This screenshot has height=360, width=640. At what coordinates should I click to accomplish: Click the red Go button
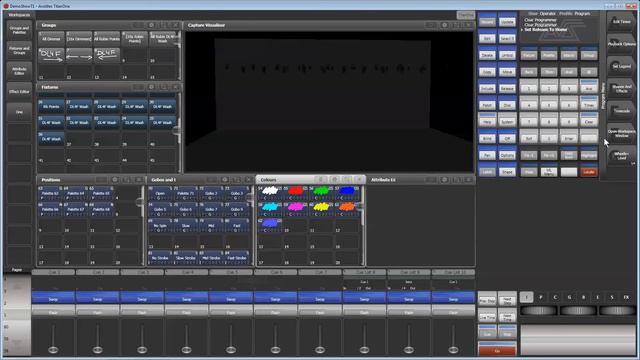pos(497,350)
